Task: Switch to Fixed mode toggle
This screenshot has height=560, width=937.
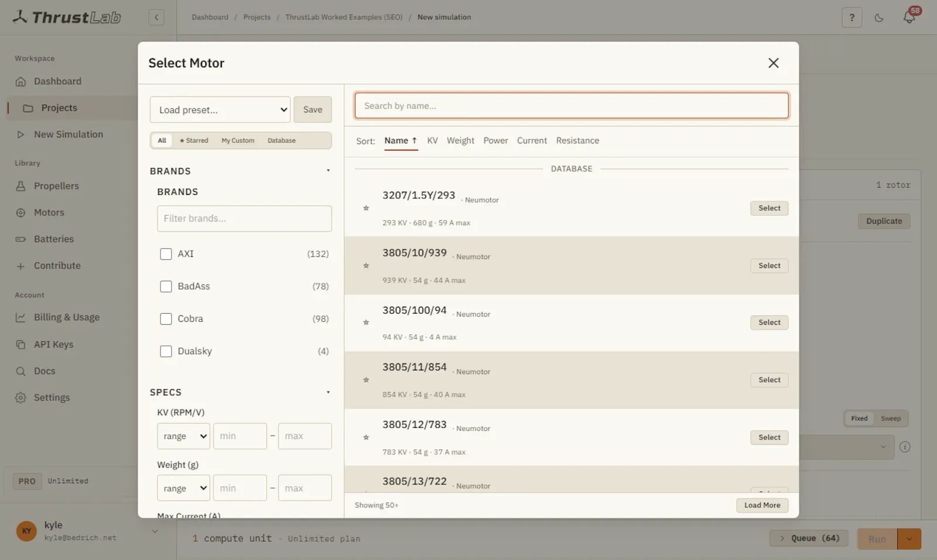Action: (x=859, y=418)
